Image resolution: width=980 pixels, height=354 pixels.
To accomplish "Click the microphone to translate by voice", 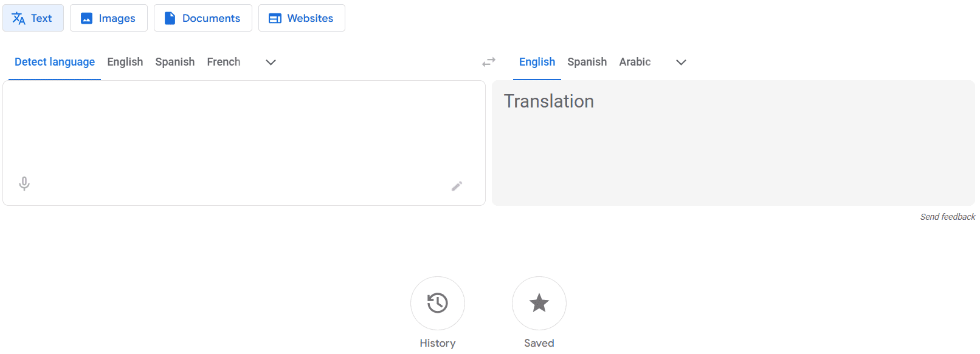I will pyautogui.click(x=24, y=183).
